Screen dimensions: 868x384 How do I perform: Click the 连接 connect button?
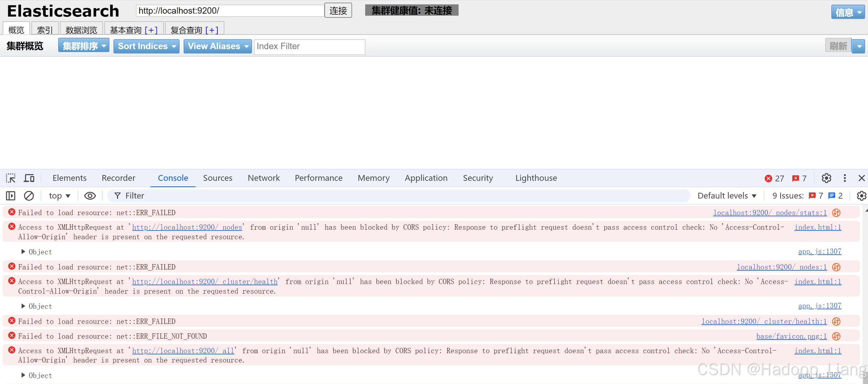coord(338,10)
